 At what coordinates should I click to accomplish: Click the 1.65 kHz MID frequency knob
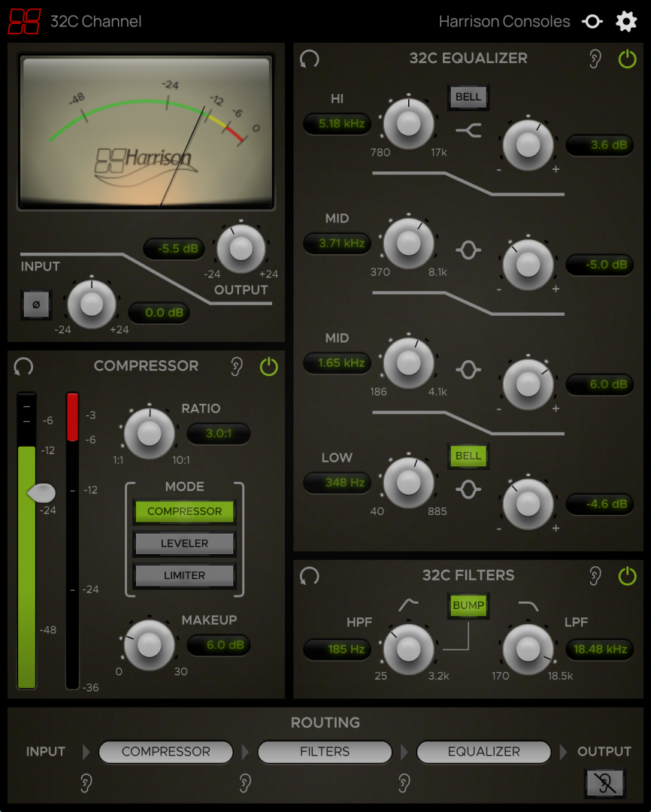pyautogui.click(x=408, y=363)
